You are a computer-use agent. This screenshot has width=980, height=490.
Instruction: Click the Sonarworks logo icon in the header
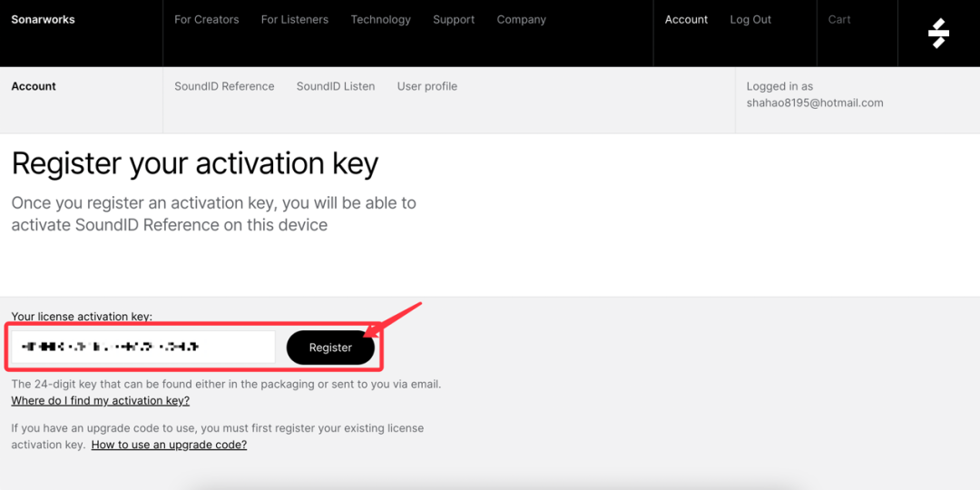point(938,33)
